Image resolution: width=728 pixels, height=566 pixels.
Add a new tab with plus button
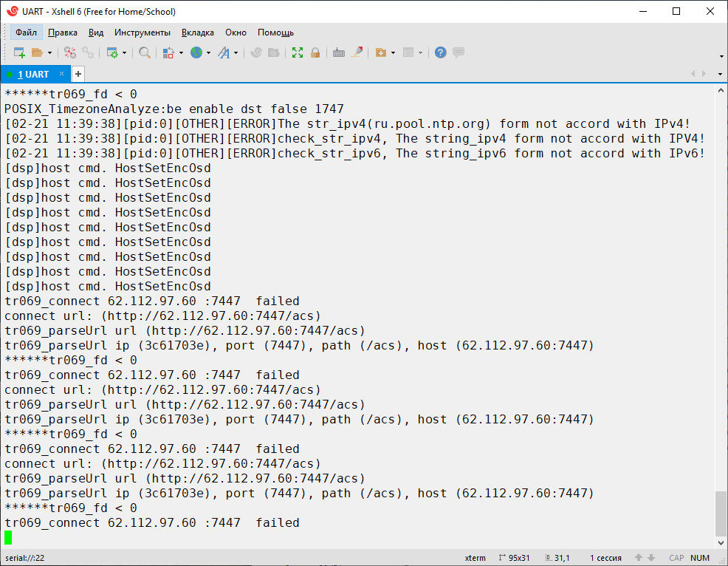[x=78, y=74]
